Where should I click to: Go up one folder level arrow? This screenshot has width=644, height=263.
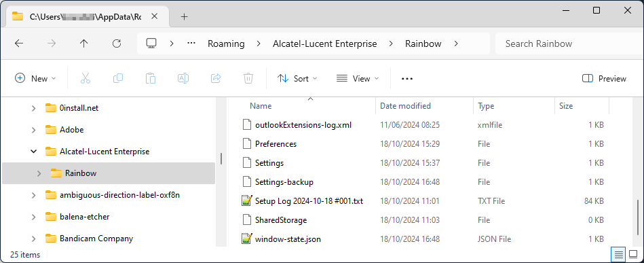point(83,43)
